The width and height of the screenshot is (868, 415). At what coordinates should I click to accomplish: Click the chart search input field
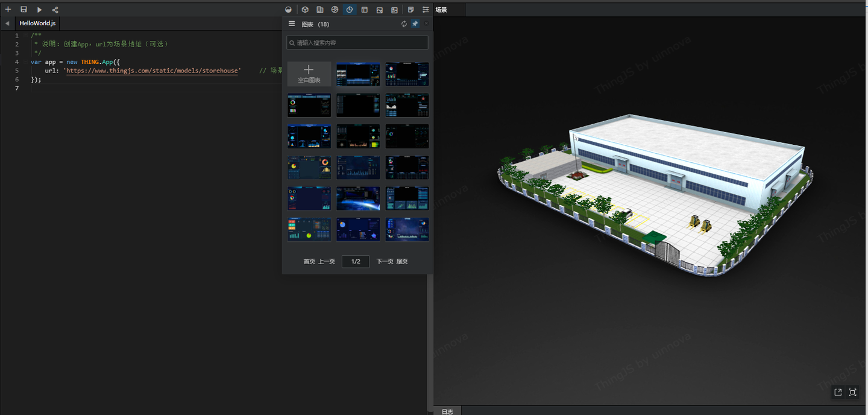(357, 42)
